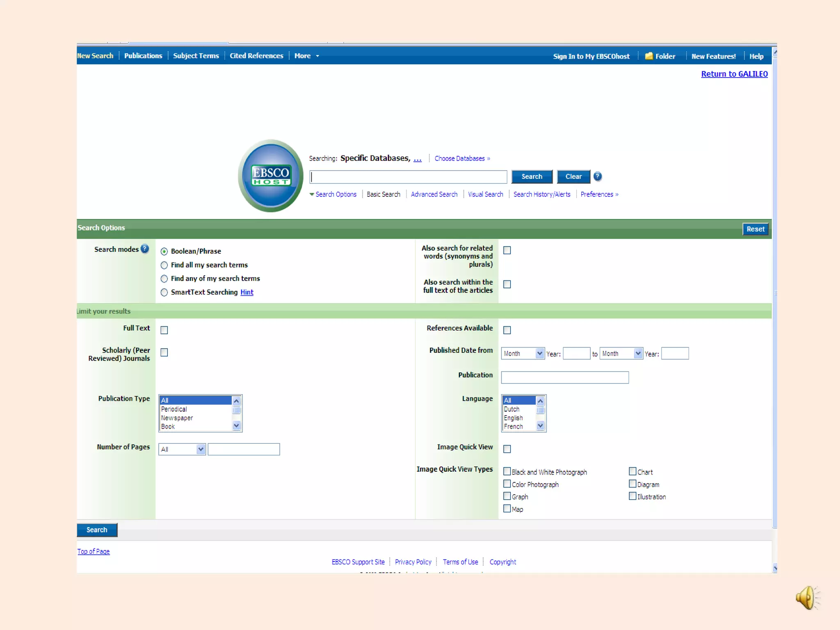Collapse Search Options triangle arrow
Image resolution: width=840 pixels, height=630 pixels.
pyautogui.click(x=312, y=194)
